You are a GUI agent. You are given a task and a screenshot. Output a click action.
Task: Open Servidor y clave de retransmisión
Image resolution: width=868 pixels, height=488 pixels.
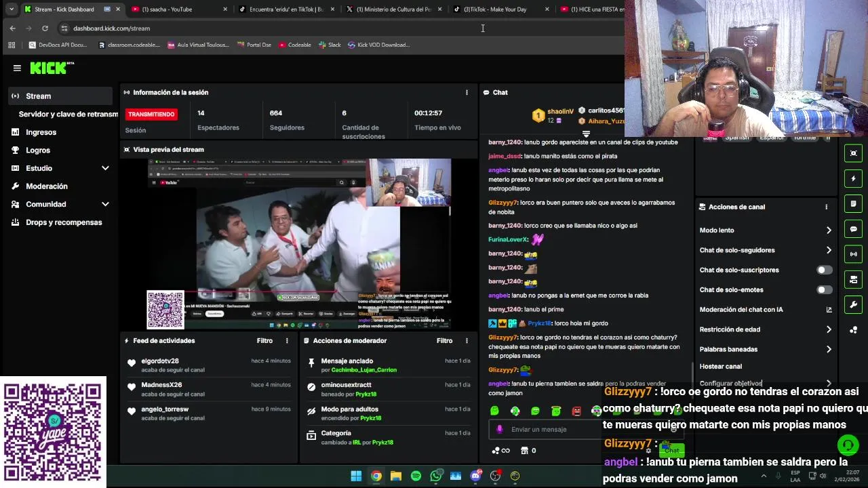68,115
